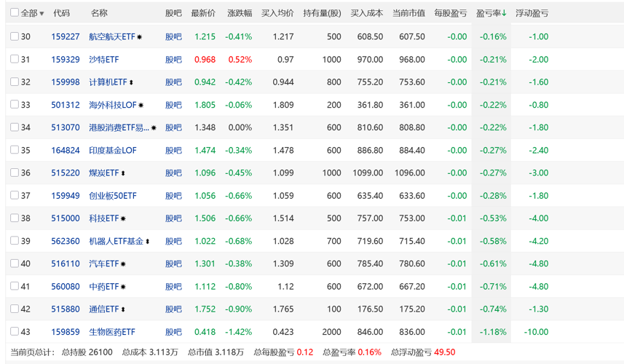Open 创业板50ETF name link
Viewport: 624px width, 364px height.
pos(113,196)
